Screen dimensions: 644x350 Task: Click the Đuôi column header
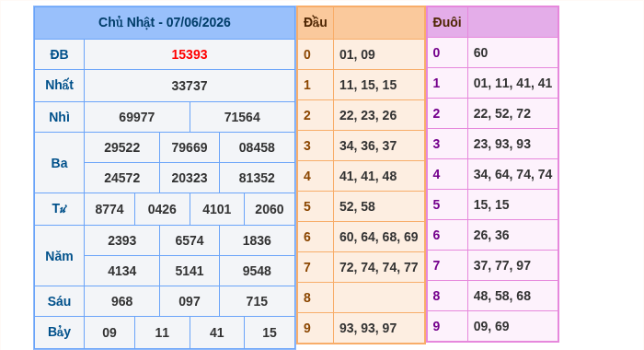pyautogui.click(x=447, y=22)
